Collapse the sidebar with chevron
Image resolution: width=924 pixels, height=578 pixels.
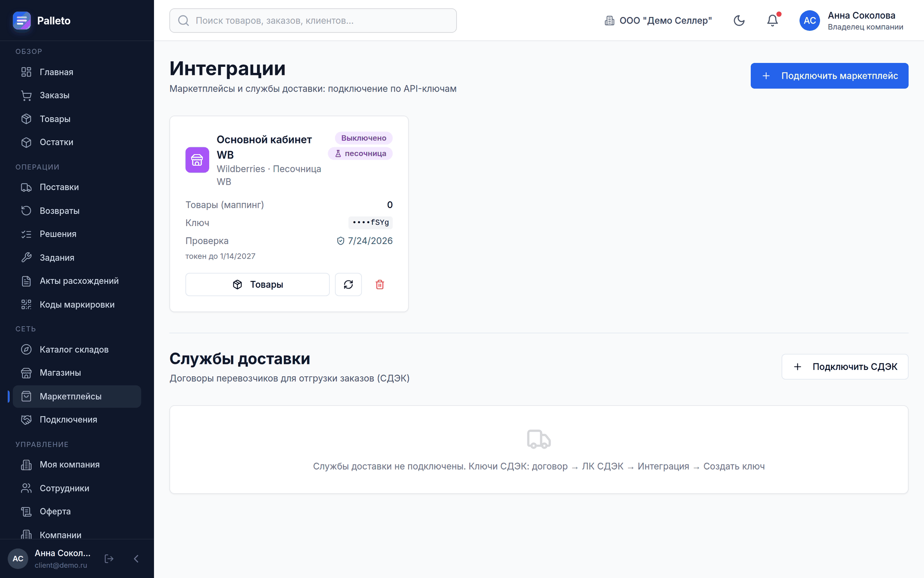136,559
